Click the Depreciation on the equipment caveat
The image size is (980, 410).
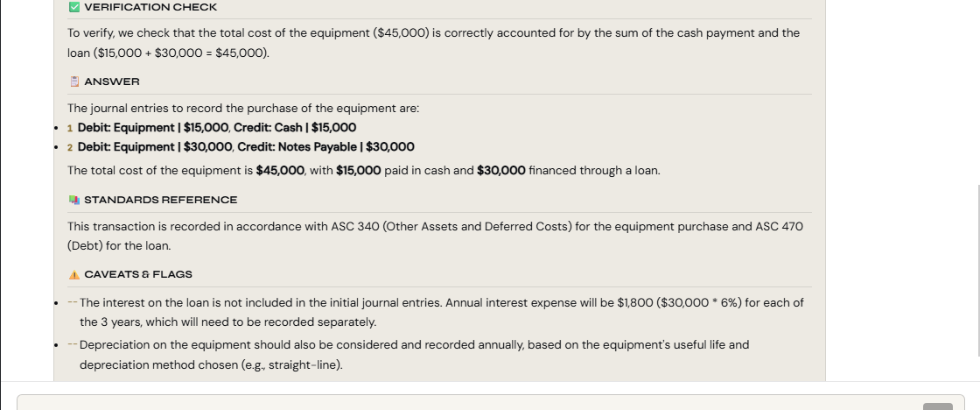coord(411,345)
